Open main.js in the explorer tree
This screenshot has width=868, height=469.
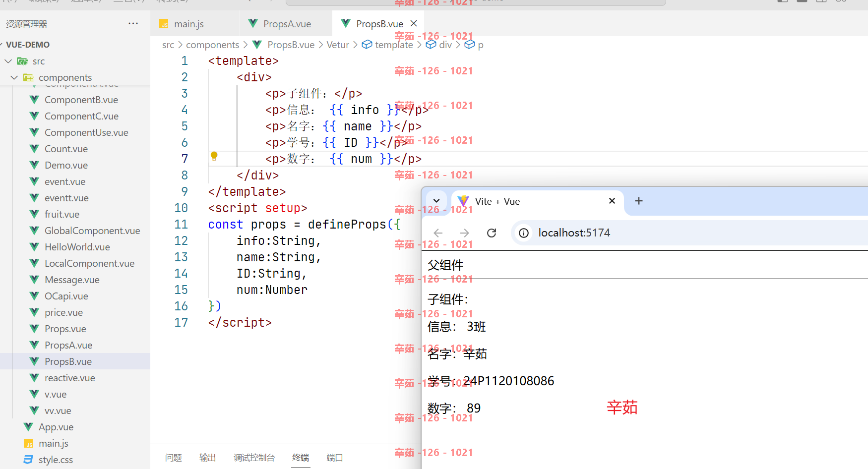click(54, 443)
